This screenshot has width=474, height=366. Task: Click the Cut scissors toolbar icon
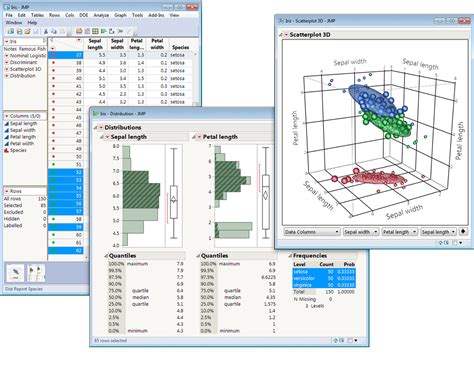click(x=46, y=31)
